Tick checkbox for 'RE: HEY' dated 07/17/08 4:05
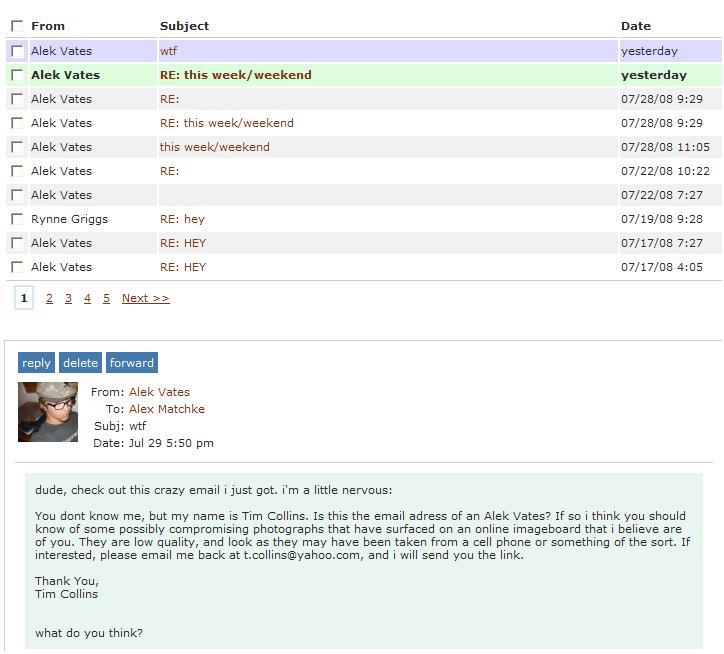The height and width of the screenshot is (654, 724). tap(17, 267)
